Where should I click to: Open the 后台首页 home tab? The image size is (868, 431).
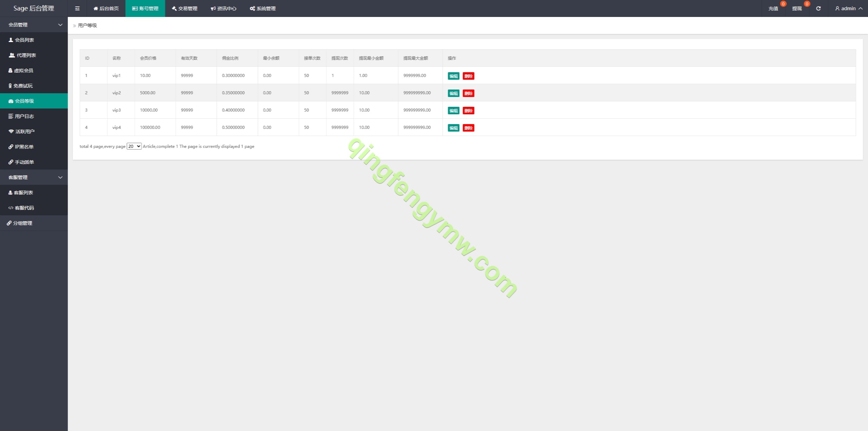[x=106, y=8]
